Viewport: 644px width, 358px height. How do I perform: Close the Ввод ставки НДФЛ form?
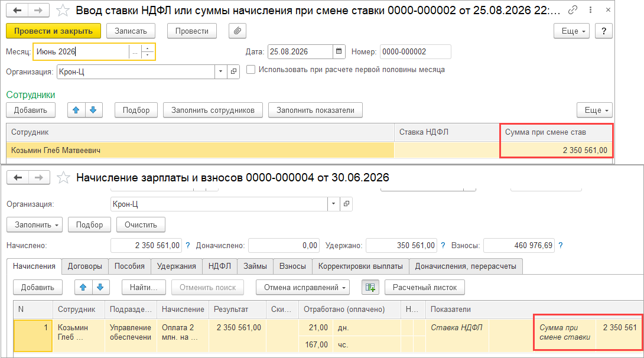click(x=608, y=10)
